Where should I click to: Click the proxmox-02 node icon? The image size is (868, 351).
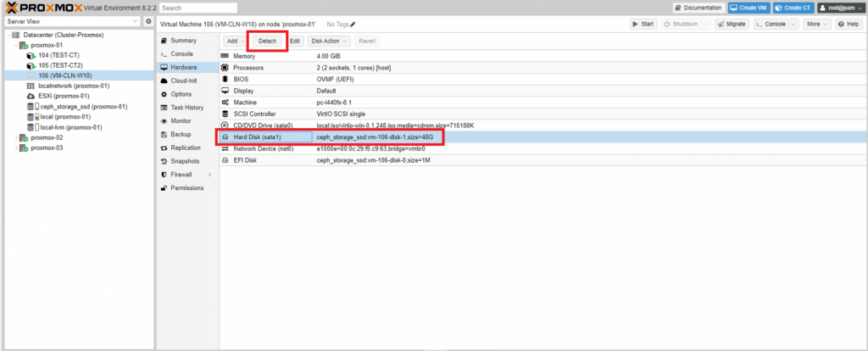click(x=24, y=138)
